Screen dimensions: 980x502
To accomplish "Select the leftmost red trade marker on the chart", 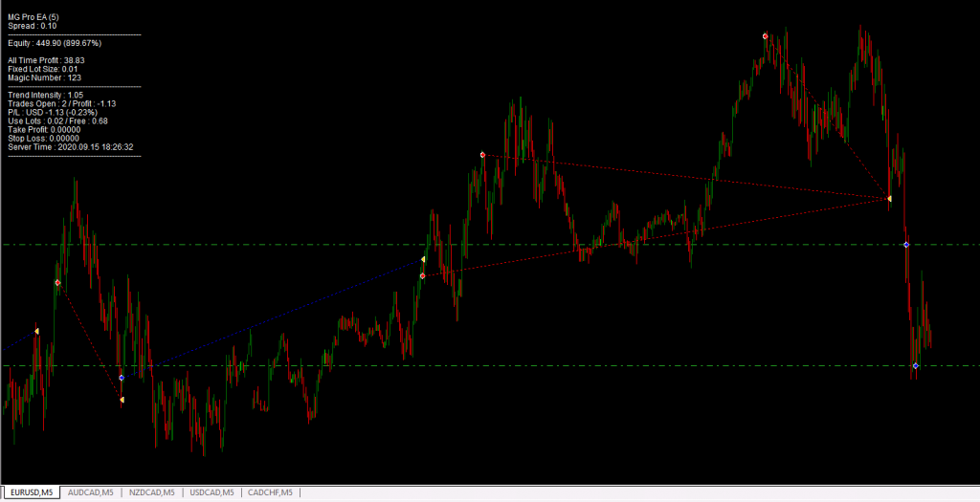I will [58, 283].
